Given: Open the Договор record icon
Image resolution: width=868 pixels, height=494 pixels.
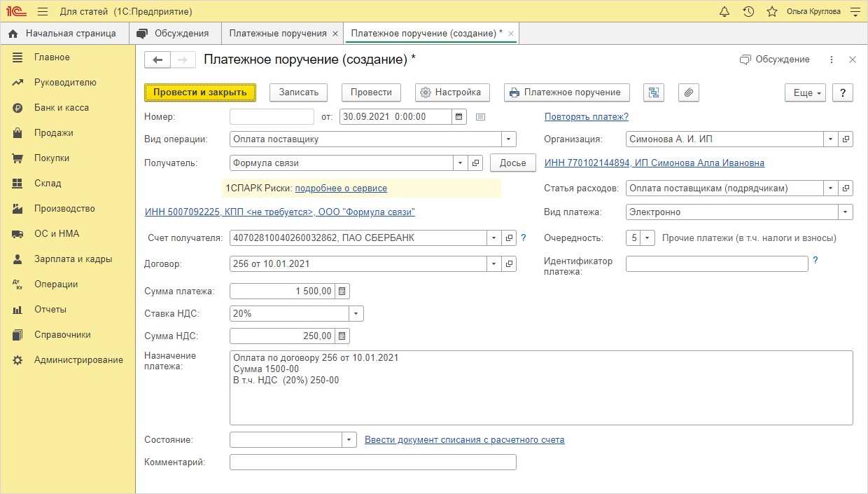Looking at the screenshot, I should point(510,264).
